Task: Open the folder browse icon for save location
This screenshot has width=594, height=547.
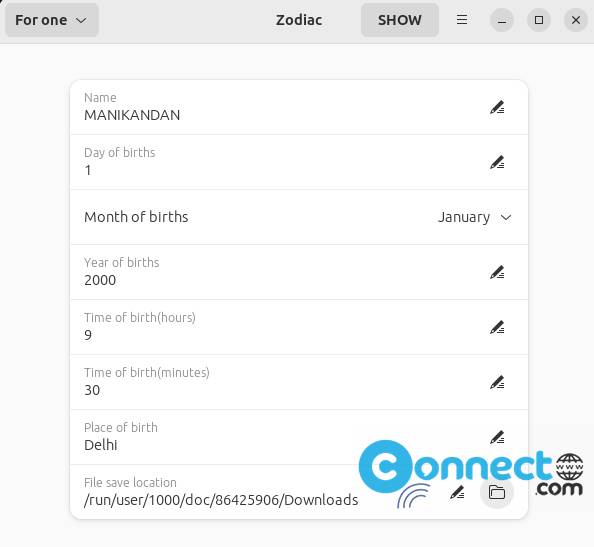Action: click(x=497, y=492)
